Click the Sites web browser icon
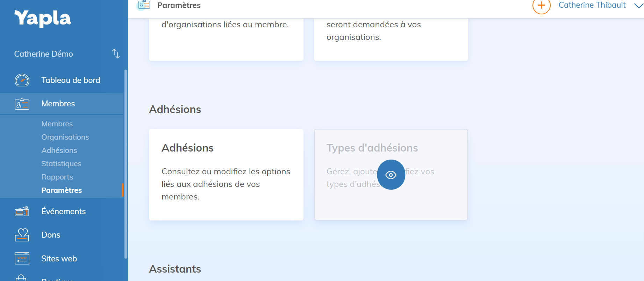 coord(22,259)
